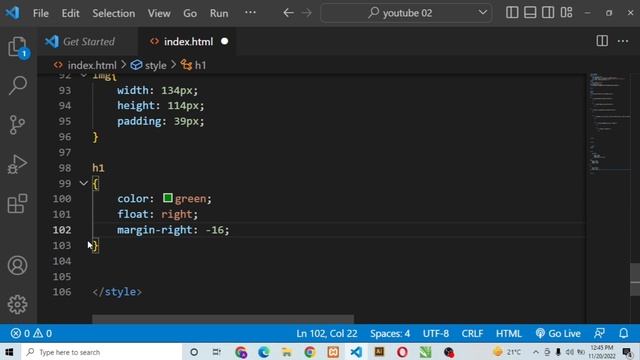The height and width of the screenshot is (360, 640).
Task: Show hidden system tray icons chevron
Action: point(536,352)
